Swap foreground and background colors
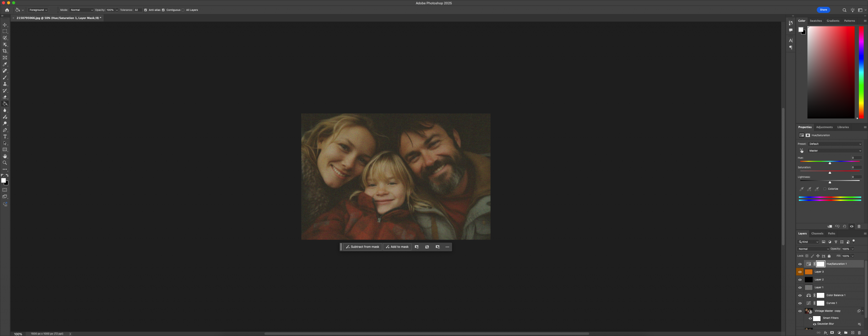This screenshot has width=868, height=336. pos(7,175)
